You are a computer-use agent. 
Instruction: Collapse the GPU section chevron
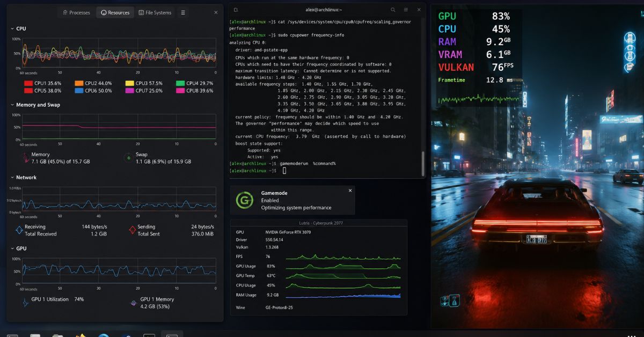tap(12, 249)
